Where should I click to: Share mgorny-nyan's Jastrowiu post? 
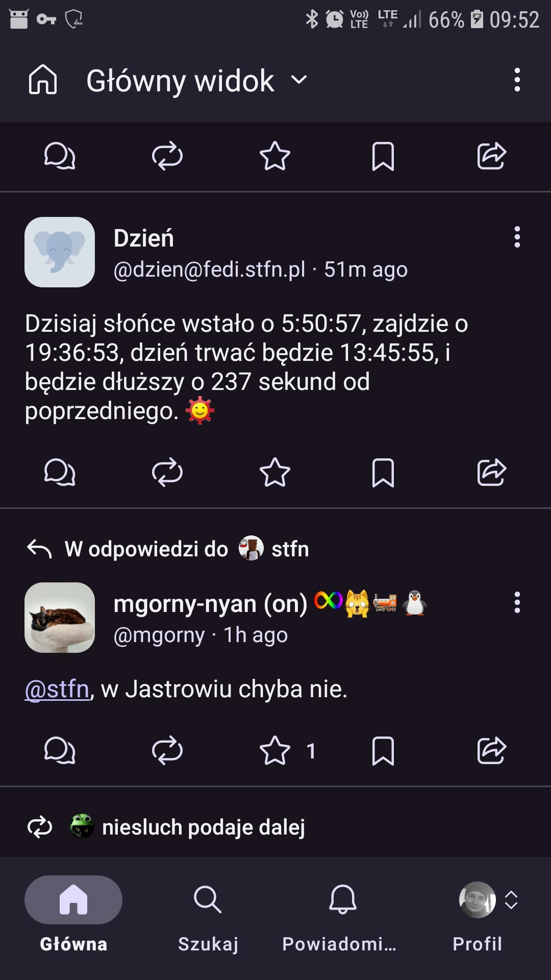491,750
